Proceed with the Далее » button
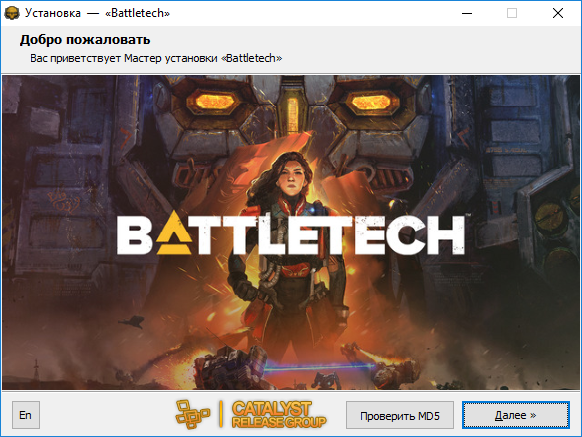Viewport: 582px width, 437px height. 516,415
